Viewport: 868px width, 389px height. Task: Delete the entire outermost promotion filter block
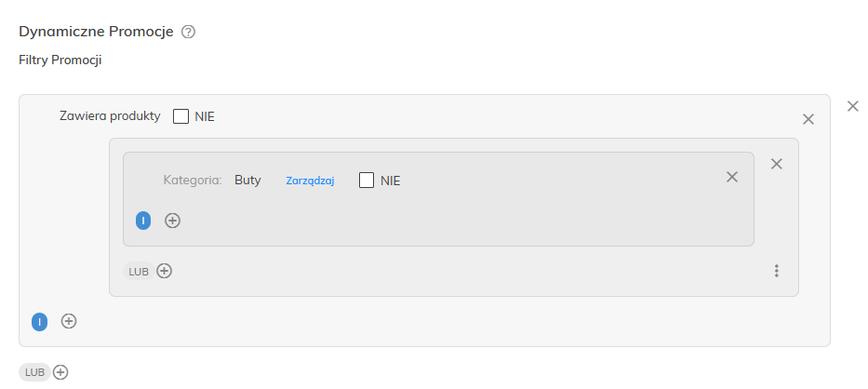pyautogui.click(x=852, y=106)
